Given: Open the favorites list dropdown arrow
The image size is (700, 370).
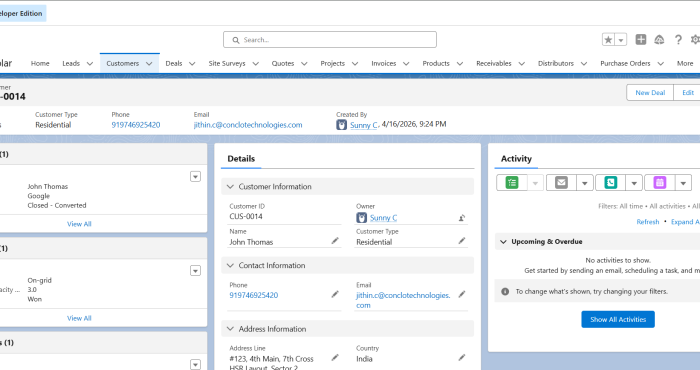Looking at the screenshot, I should coord(621,40).
